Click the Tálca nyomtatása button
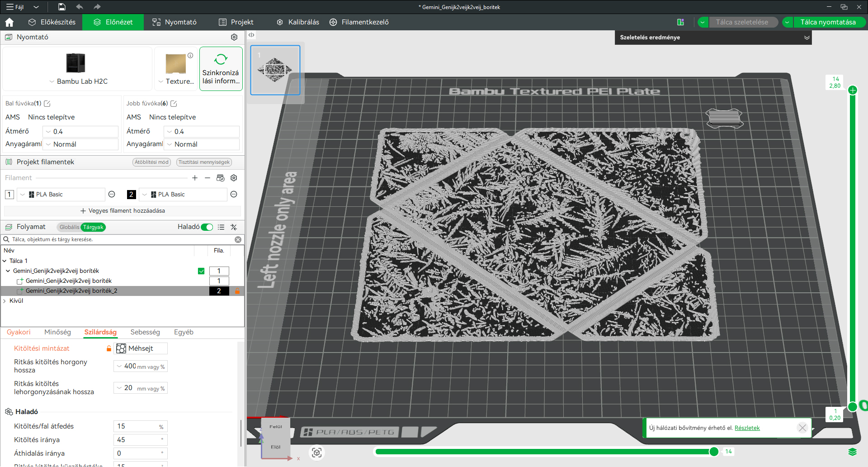Image resolution: width=868 pixels, height=467 pixels. pos(828,22)
